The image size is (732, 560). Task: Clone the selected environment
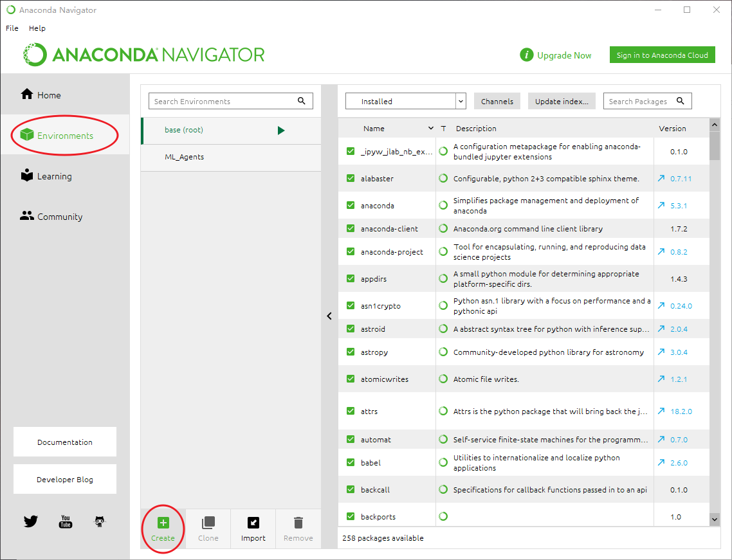(x=208, y=528)
